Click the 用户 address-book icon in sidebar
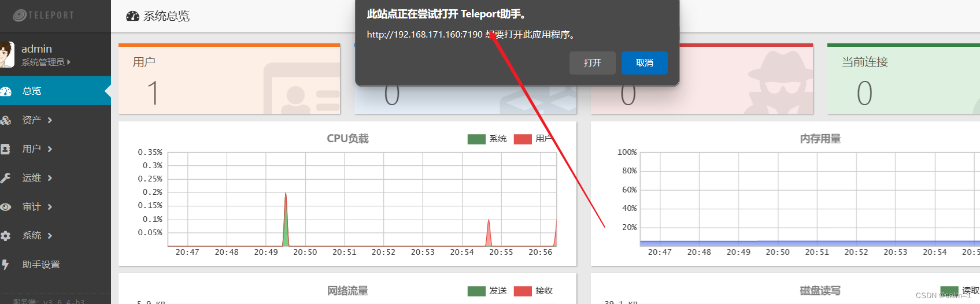The image size is (980, 304). point(5,149)
